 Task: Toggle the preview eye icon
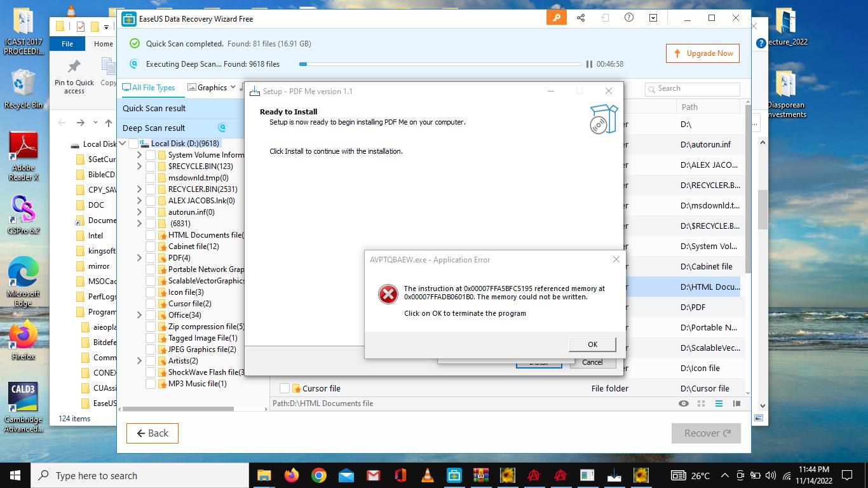tap(684, 403)
